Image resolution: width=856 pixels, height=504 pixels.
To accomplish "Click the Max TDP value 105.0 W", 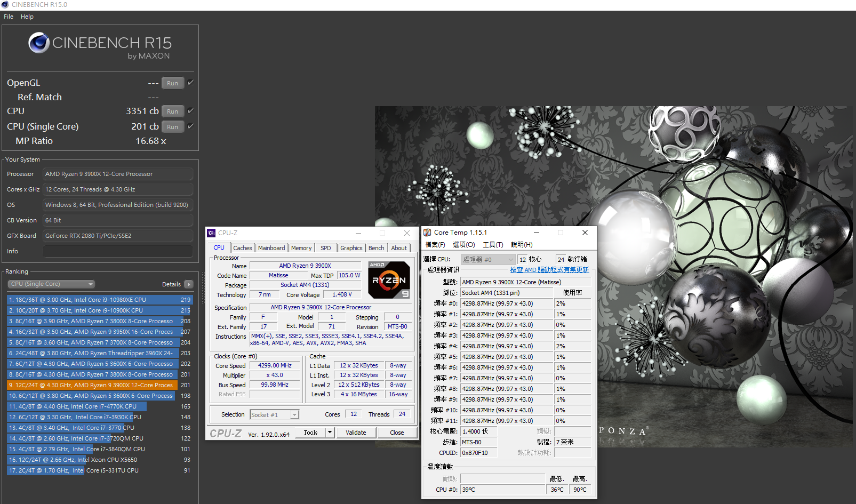I will [x=349, y=276].
